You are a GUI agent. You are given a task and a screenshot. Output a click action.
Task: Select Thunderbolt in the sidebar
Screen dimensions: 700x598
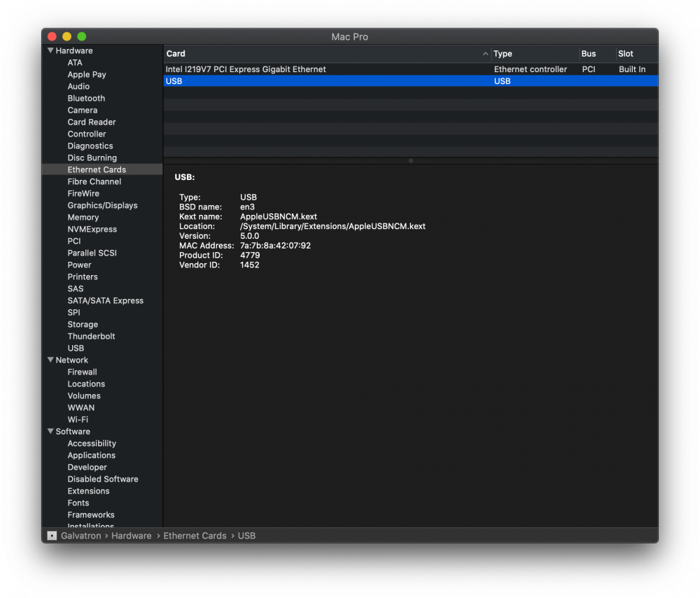91,336
